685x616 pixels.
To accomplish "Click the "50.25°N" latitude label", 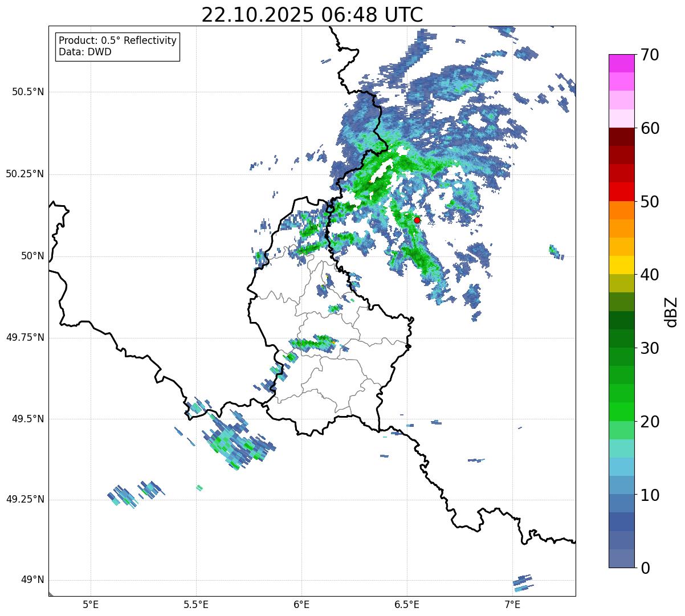I will (25, 174).
